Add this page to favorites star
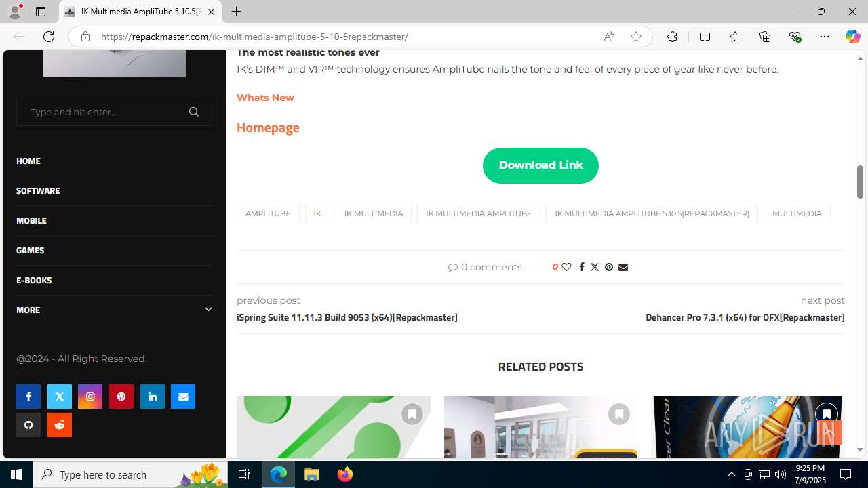868x488 pixels. click(x=636, y=37)
